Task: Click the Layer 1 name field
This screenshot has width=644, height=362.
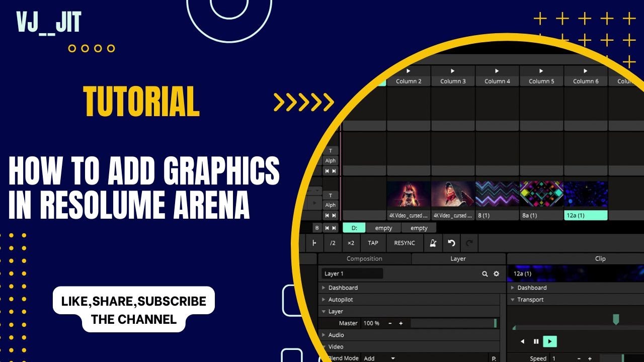Action: (x=352, y=274)
